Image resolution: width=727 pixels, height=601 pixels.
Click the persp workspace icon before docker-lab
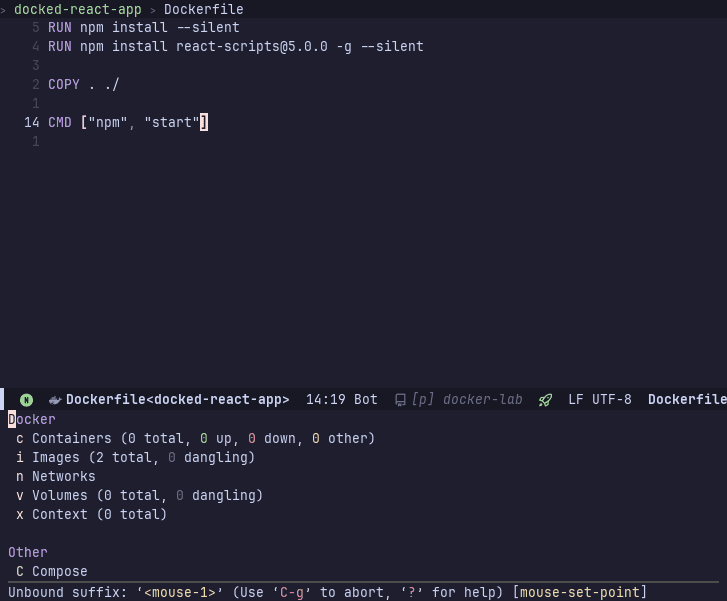(400, 400)
